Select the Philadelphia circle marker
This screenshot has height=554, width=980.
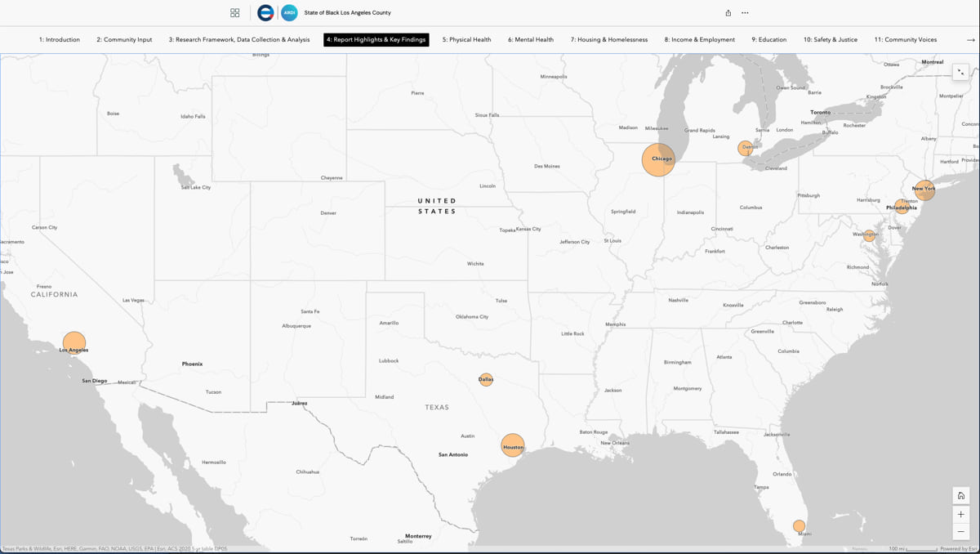tap(902, 207)
